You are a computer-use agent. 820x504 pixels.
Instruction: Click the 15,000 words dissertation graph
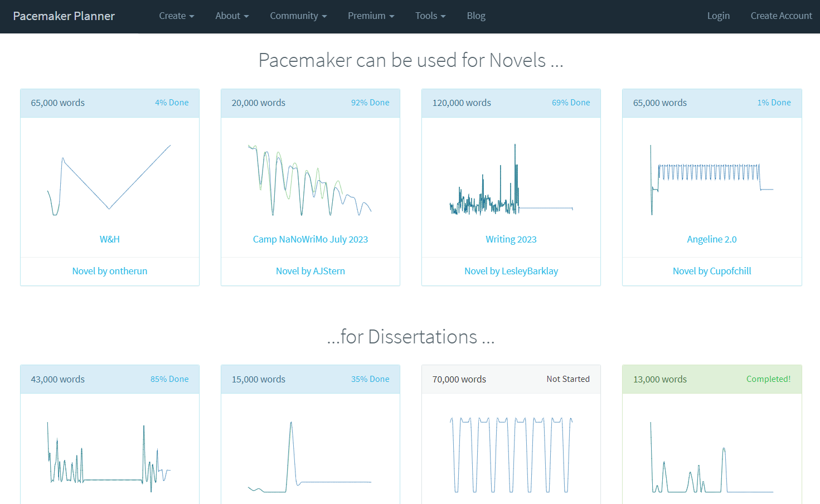pos(310,457)
